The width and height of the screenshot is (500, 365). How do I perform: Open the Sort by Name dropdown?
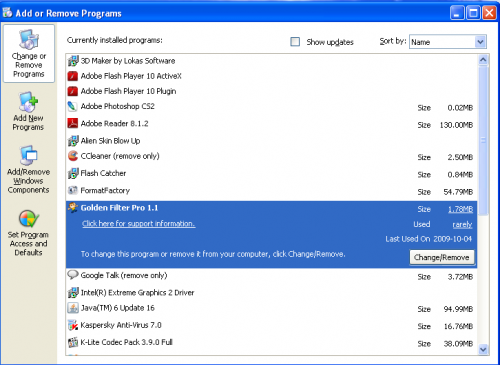point(448,42)
